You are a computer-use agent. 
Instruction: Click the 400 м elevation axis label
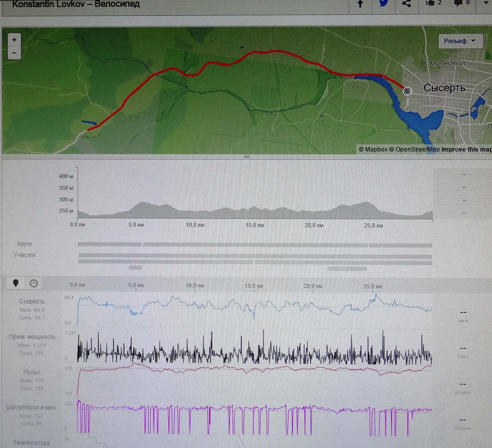(x=66, y=176)
